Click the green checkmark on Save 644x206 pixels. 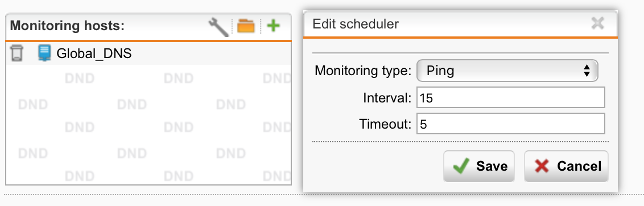coord(461,166)
